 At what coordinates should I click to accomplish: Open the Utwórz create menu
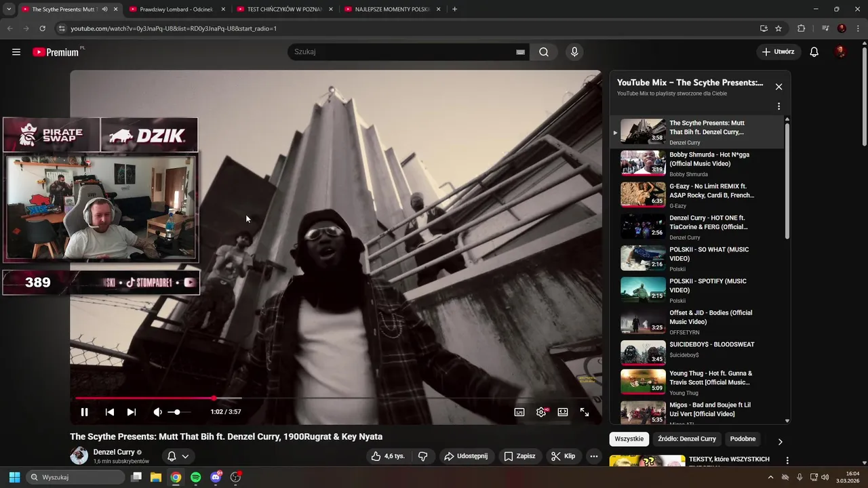click(x=778, y=52)
